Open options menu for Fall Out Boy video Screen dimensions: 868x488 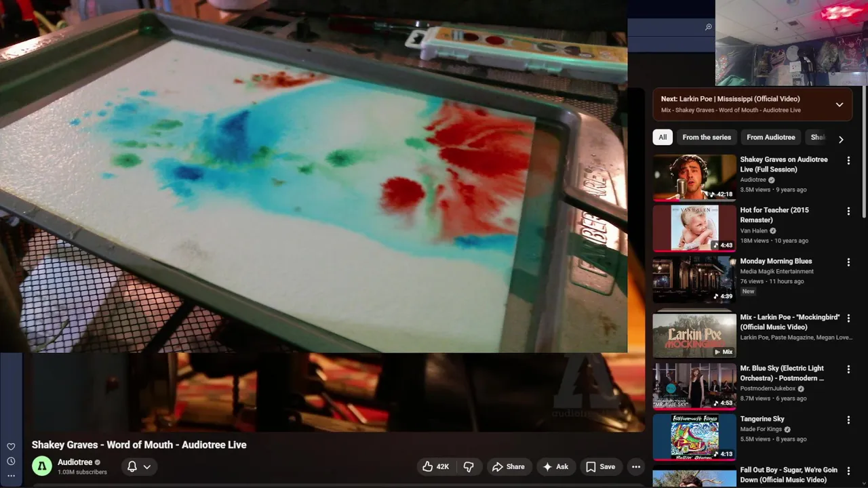point(848,471)
